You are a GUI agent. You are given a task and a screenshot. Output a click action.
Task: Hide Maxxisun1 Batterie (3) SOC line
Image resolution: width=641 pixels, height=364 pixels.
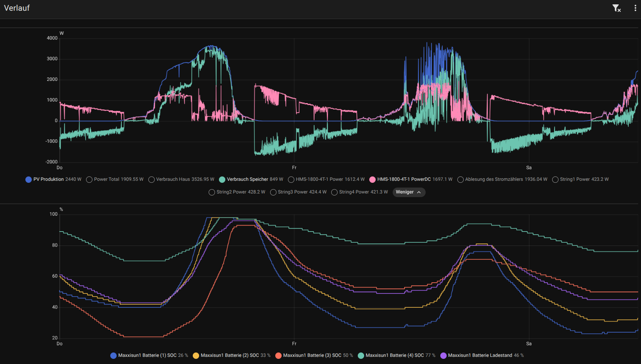click(x=314, y=356)
